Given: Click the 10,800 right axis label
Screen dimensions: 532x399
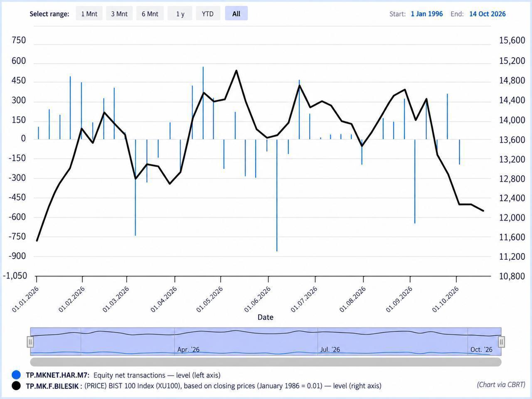Looking at the screenshot, I should tap(512, 276).
